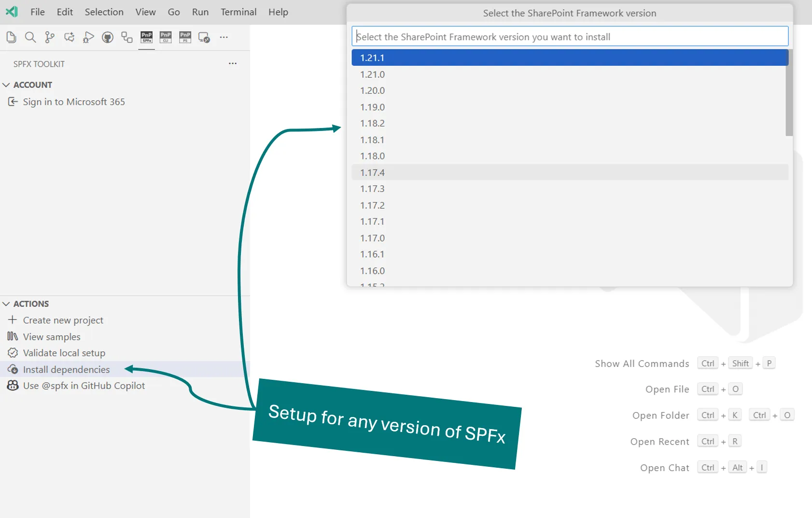Open the PnP PS extension icon
This screenshot has width=812, height=518.
point(185,37)
